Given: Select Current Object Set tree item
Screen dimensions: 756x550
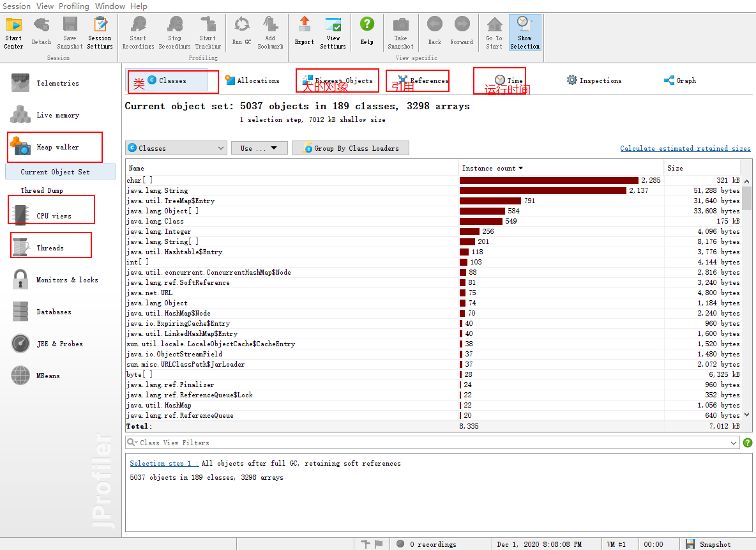Looking at the screenshot, I should (x=61, y=172).
